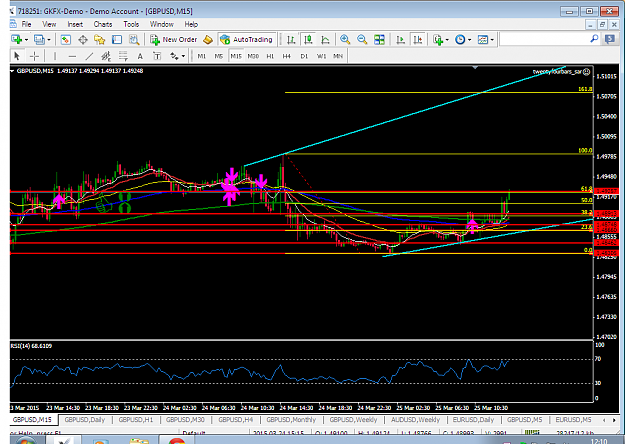625x444 pixels.
Task: Open the Market Watch window icon
Action: [65, 39]
